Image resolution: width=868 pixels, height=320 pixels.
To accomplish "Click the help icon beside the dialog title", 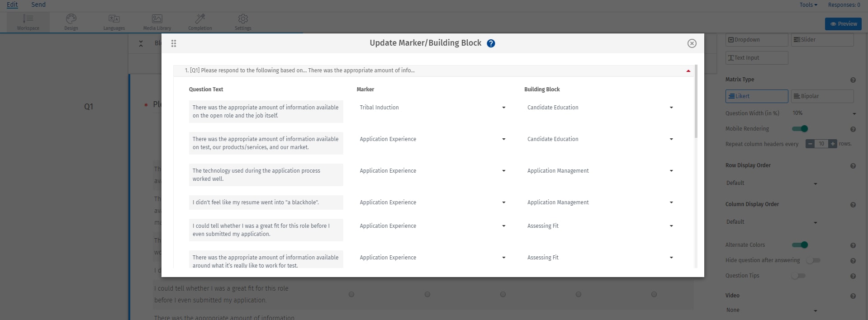I will coord(491,43).
